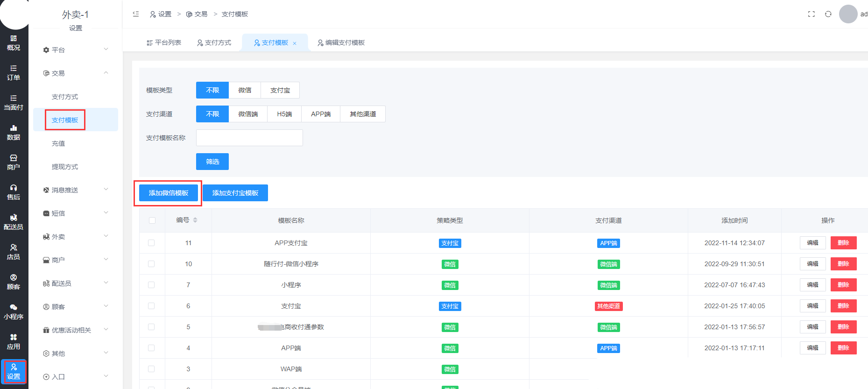This screenshot has width=868, height=389.
Task: Edit the row 4 APP端 template
Action: click(x=812, y=348)
